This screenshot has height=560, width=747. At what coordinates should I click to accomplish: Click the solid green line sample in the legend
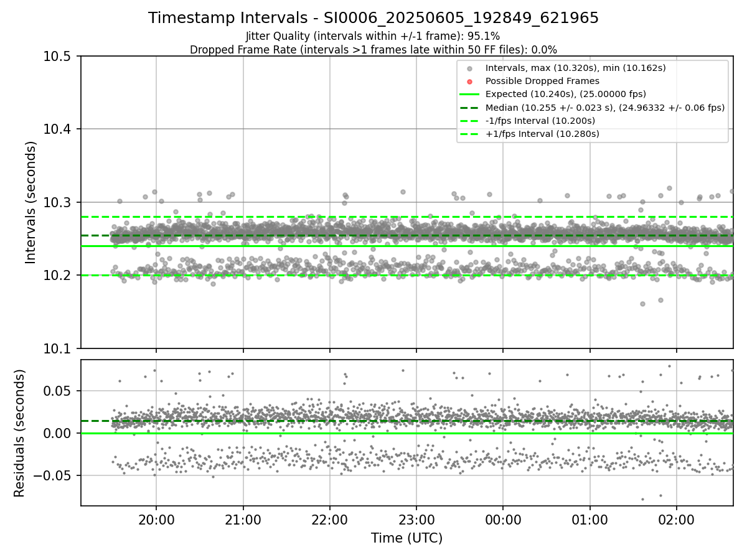click(470, 95)
